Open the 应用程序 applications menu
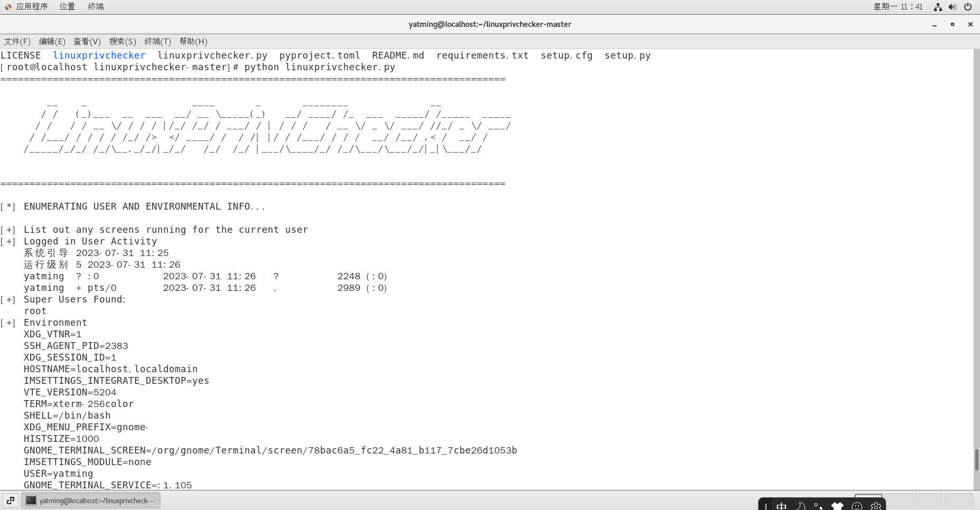Image resolution: width=980 pixels, height=510 pixels. 32,7
